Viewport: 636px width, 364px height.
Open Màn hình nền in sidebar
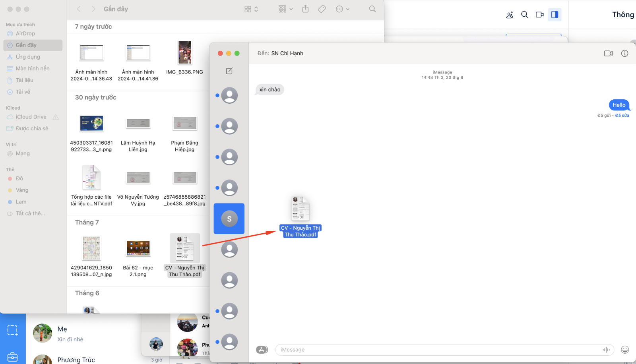[33, 68]
